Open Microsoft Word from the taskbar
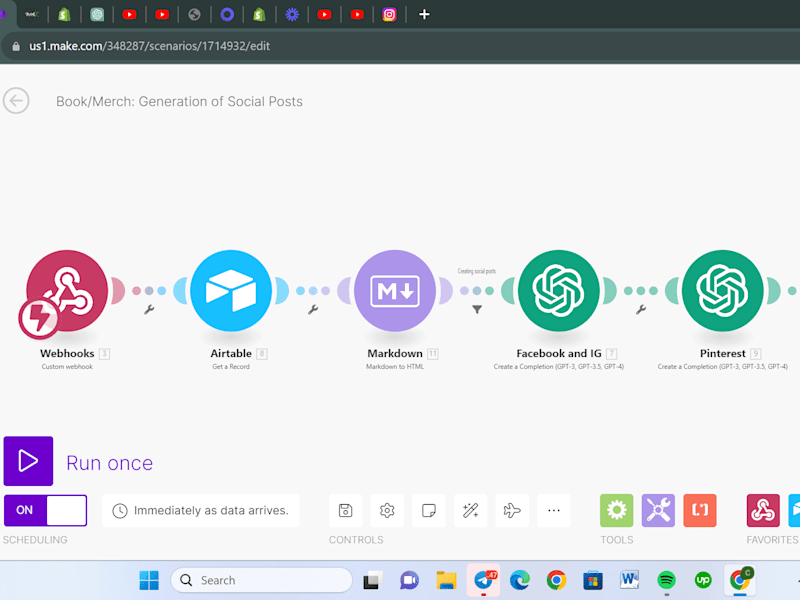This screenshot has width=800, height=600. (x=630, y=580)
